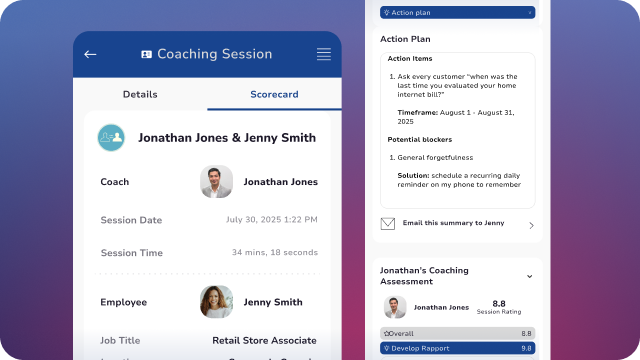Click the teal coach-employee pair icon
This screenshot has height=360, width=640.
click(111, 138)
